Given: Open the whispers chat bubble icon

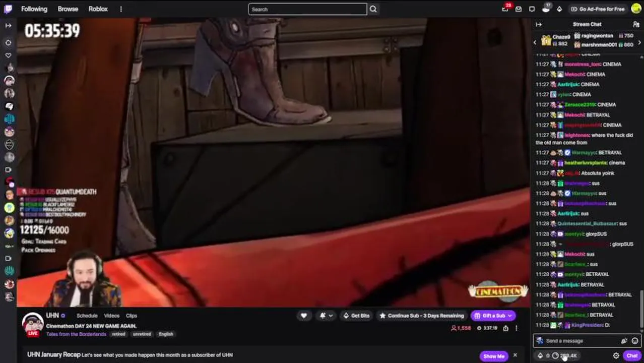Looking at the screenshot, I should pyautogui.click(x=532, y=9).
